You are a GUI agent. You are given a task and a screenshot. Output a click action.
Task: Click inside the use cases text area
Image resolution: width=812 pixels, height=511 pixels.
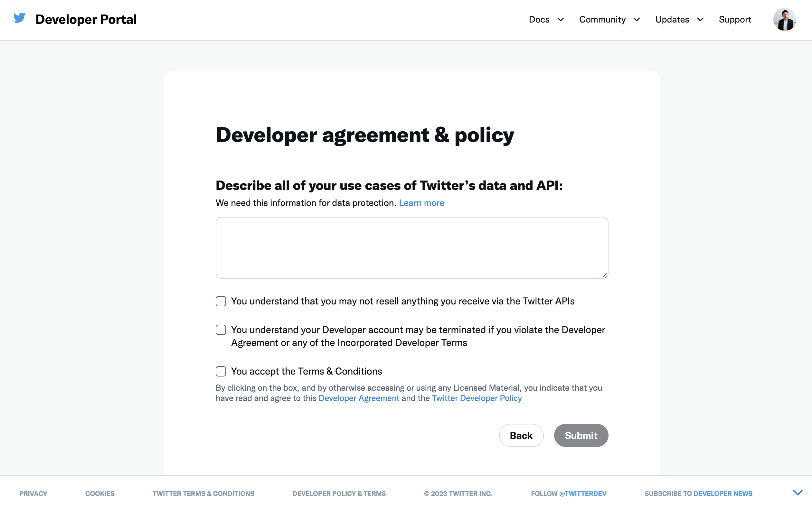pyautogui.click(x=411, y=248)
